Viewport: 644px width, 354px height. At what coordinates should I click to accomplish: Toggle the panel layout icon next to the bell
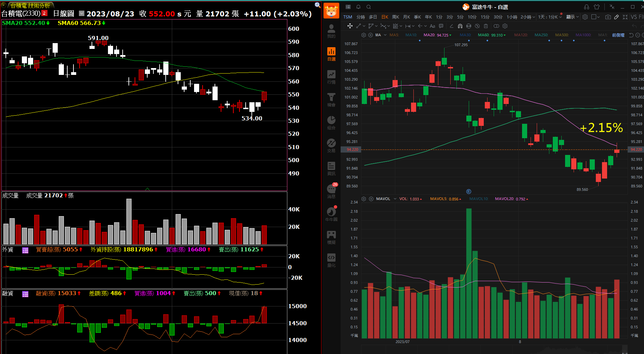[x=348, y=7]
